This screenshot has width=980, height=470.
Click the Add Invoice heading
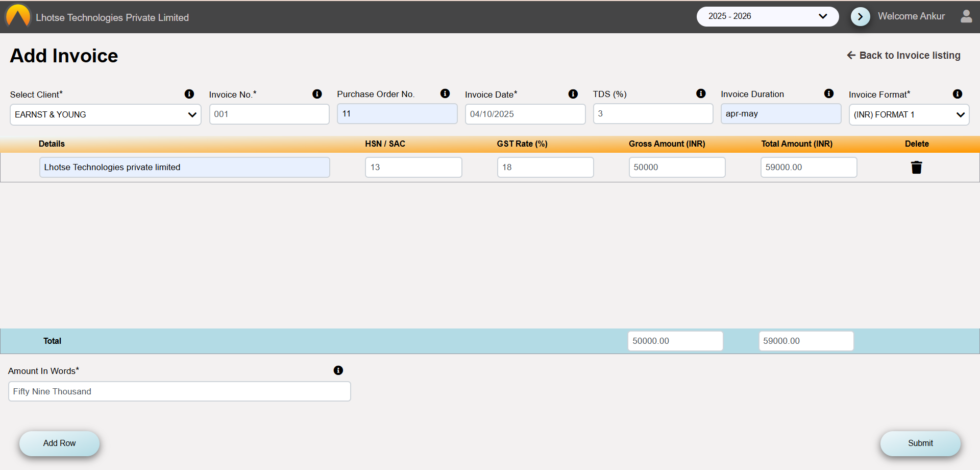(x=64, y=56)
